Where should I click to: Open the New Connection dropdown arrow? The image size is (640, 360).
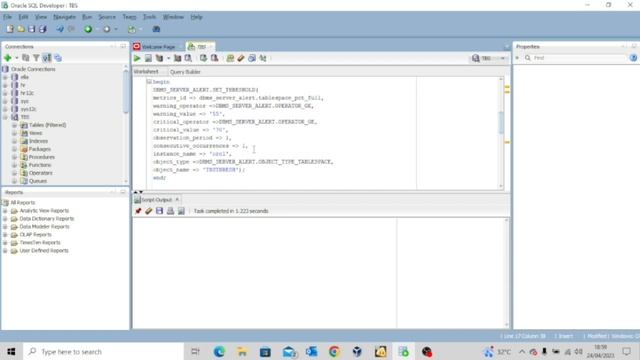(16, 58)
